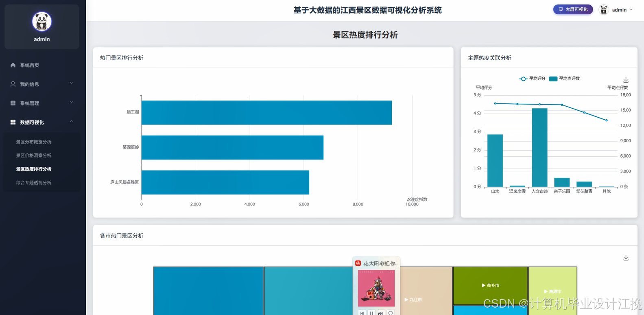Click the system title 基于大数据的江西景区数据可视化分析系统
The height and width of the screenshot is (315, 644).
[368, 10]
